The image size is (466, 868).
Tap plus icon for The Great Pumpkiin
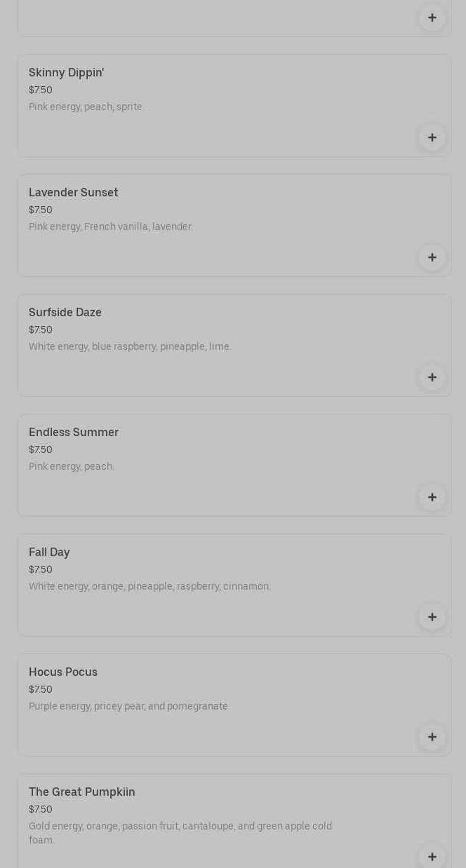pos(432,856)
